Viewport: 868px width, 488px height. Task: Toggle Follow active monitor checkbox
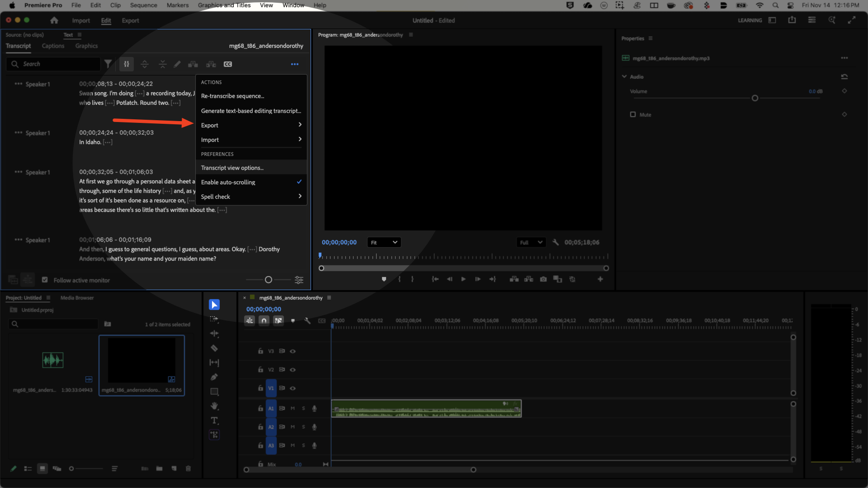click(x=45, y=280)
